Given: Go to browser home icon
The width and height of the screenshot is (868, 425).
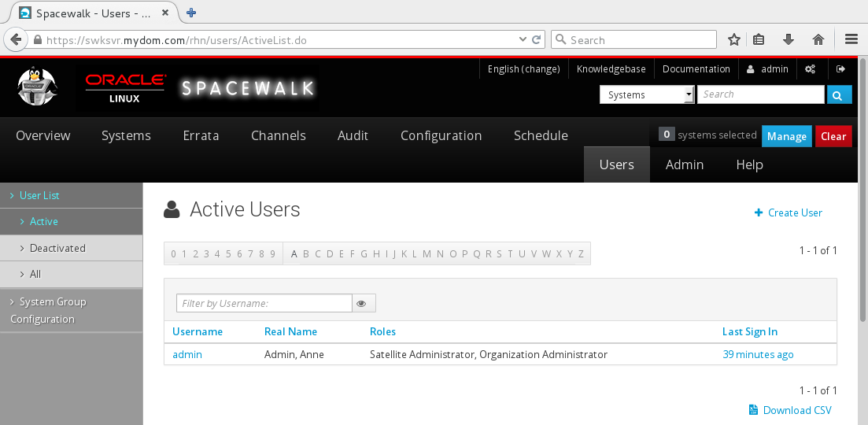Looking at the screenshot, I should [x=818, y=40].
